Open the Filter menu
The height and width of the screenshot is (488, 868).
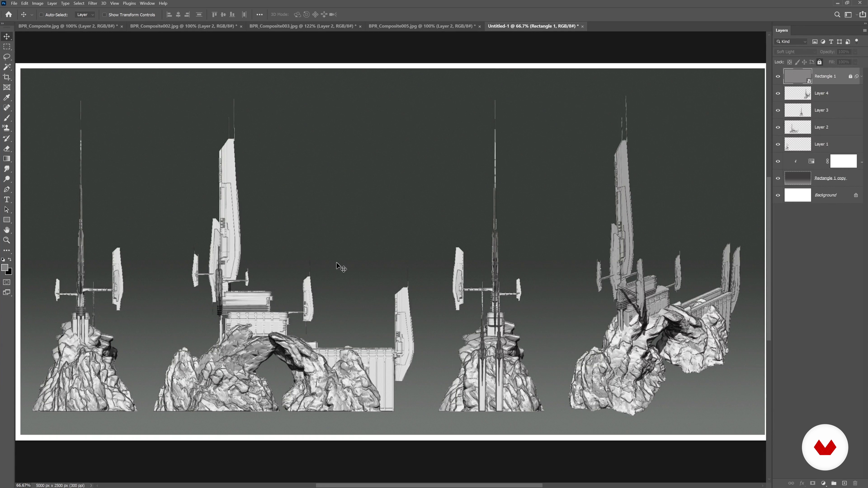pyautogui.click(x=92, y=3)
